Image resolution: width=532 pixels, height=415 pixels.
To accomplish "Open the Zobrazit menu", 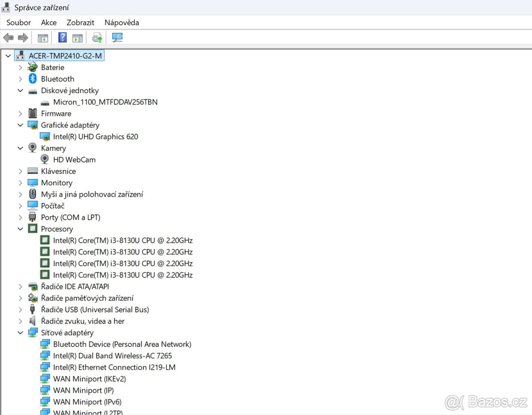I will pyautogui.click(x=80, y=22).
